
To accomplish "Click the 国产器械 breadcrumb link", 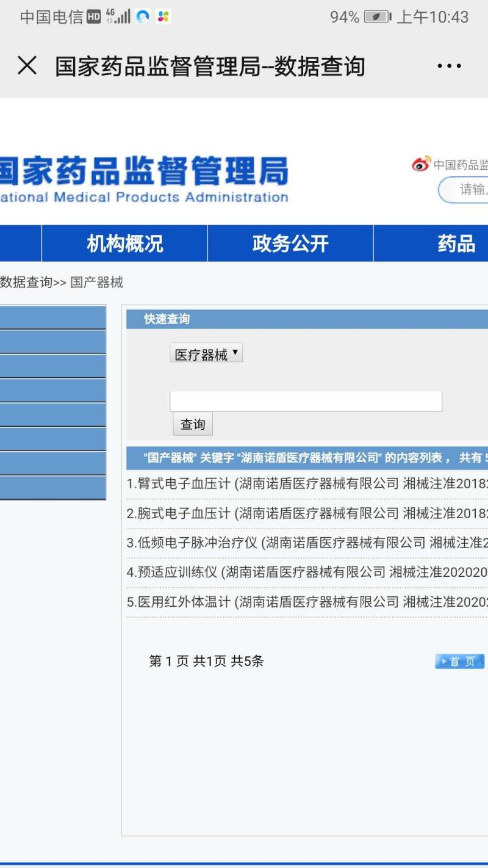I will pos(96,282).
